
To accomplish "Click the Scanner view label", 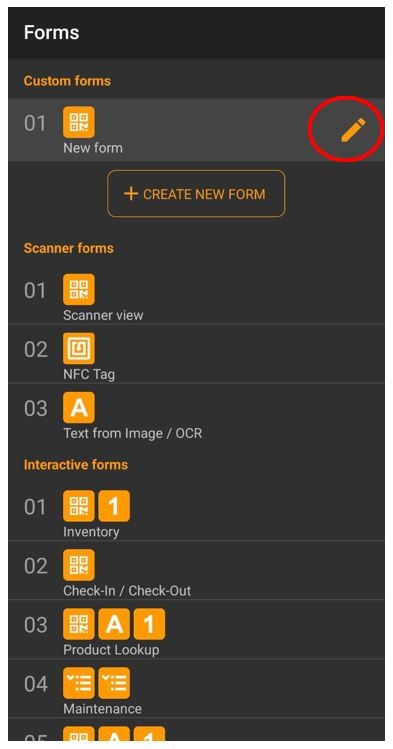I will coord(103,315).
